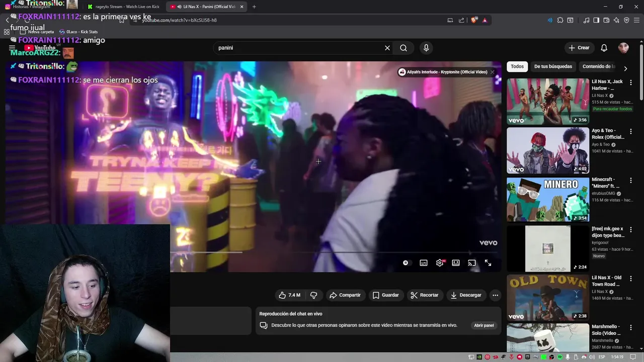The height and width of the screenshot is (362, 644).
Task: Open the Ayo & Teo Rolex video thumbnail
Action: (548, 150)
